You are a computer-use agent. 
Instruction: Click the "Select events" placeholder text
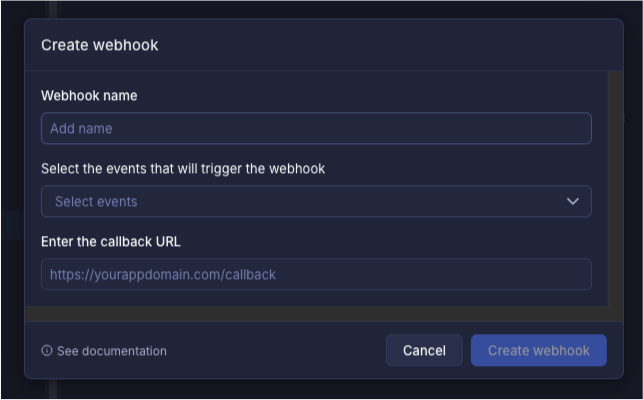[x=96, y=201]
